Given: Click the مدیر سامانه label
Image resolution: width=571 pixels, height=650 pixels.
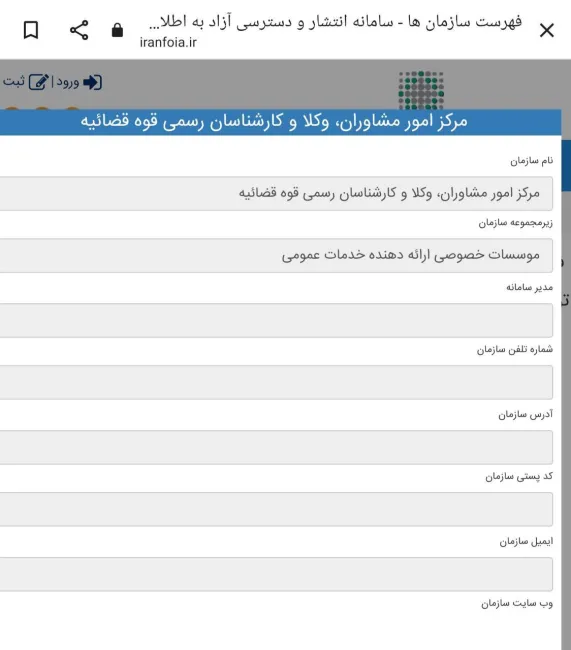Looking at the screenshot, I should point(530,287).
